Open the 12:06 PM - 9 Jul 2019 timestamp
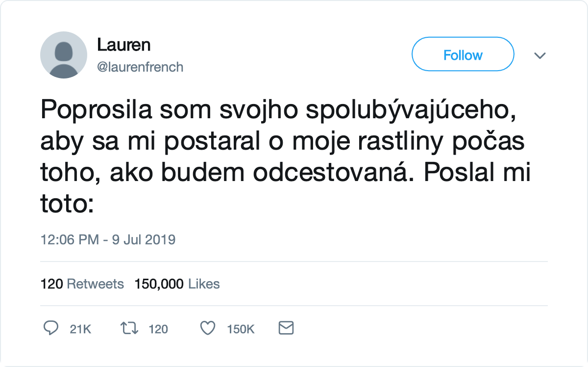 pos(108,240)
